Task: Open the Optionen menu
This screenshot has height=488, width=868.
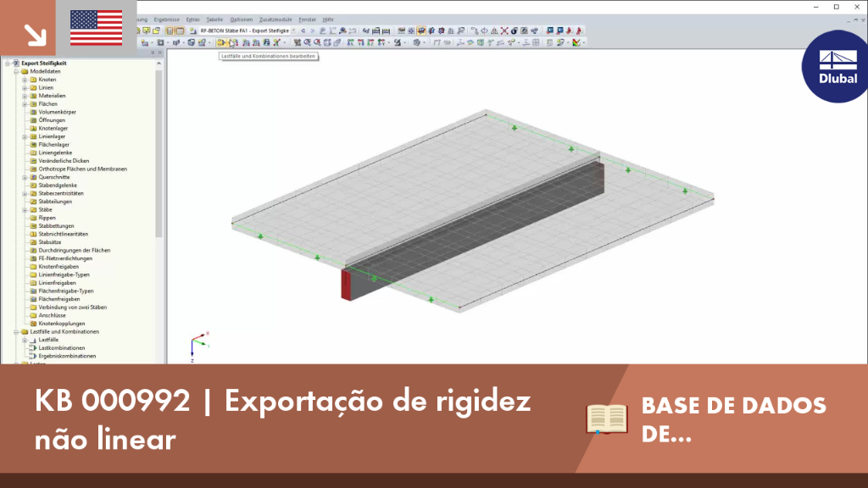Action: tap(242, 19)
